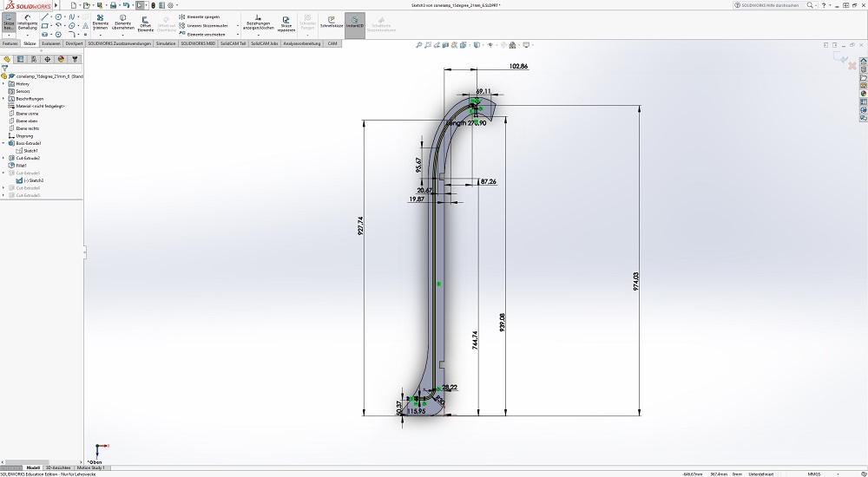Select Material <nicht festgelegt> item
This screenshot has width=868, height=477.
tap(36, 106)
